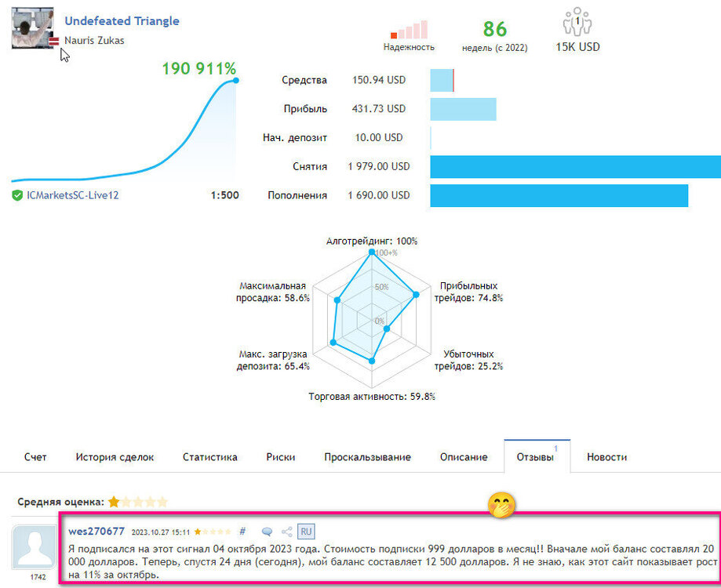Click the Средства bar indicator

[x=442, y=81]
